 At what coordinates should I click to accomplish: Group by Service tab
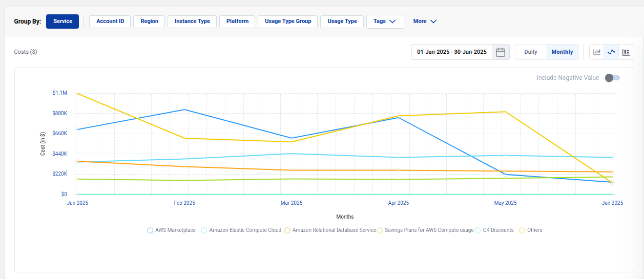pos(63,22)
